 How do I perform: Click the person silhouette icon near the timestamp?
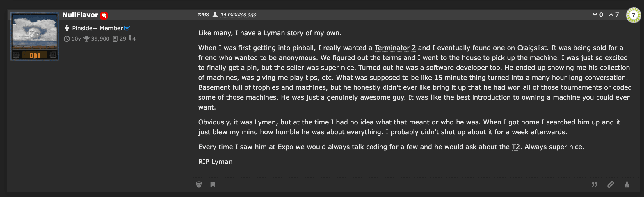tap(215, 14)
